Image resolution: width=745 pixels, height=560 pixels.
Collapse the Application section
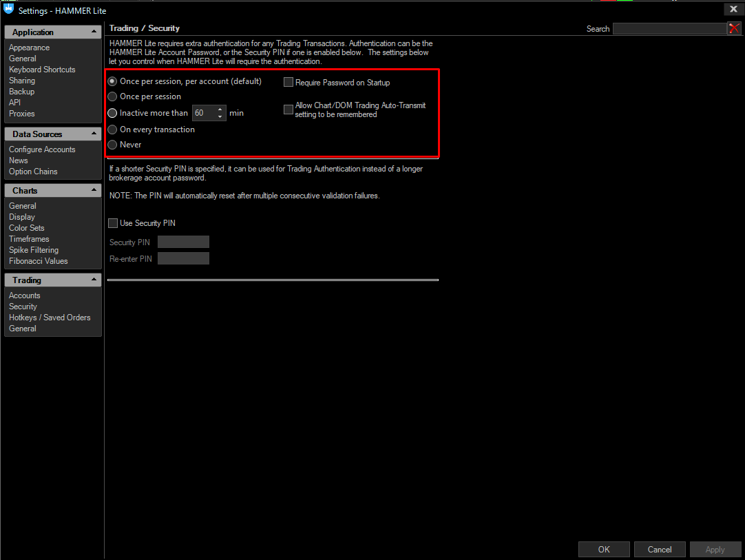(94, 32)
